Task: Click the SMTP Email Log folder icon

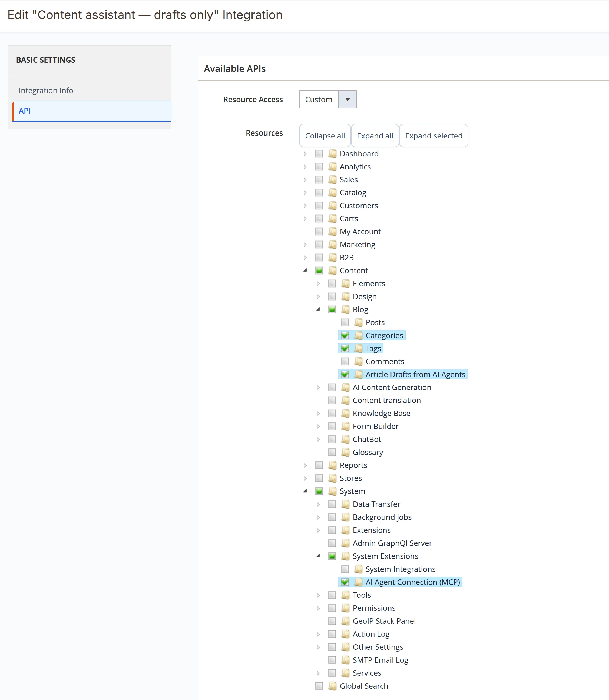Action: click(345, 660)
